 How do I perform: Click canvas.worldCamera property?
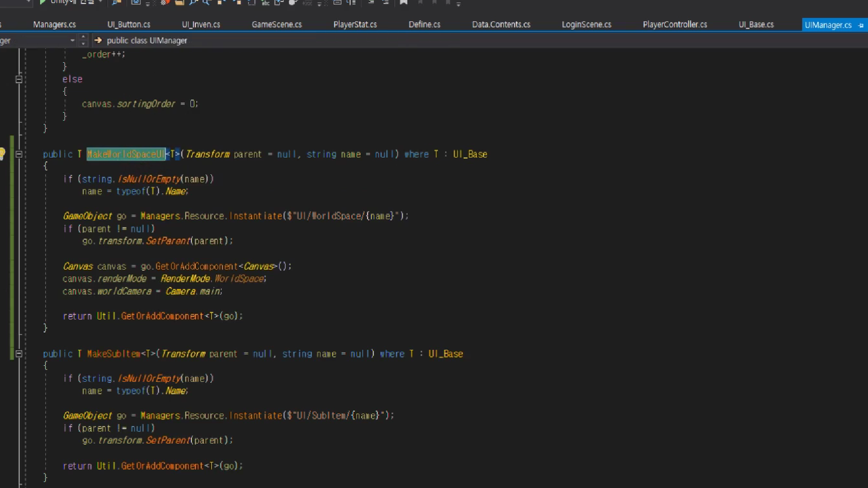click(x=107, y=291)
